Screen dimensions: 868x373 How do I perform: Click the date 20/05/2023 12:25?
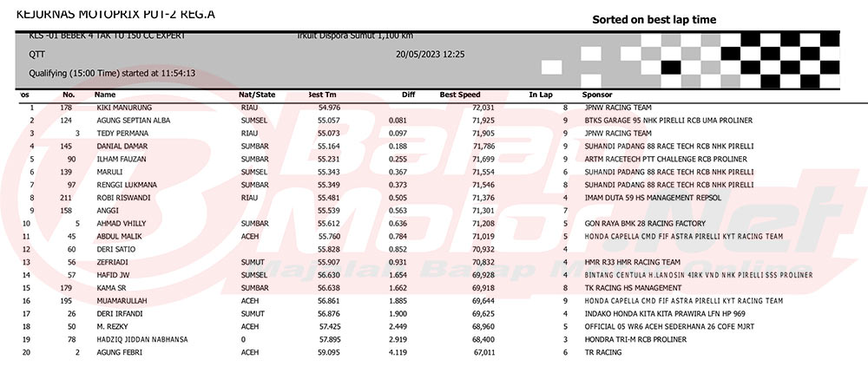[431, 55]
